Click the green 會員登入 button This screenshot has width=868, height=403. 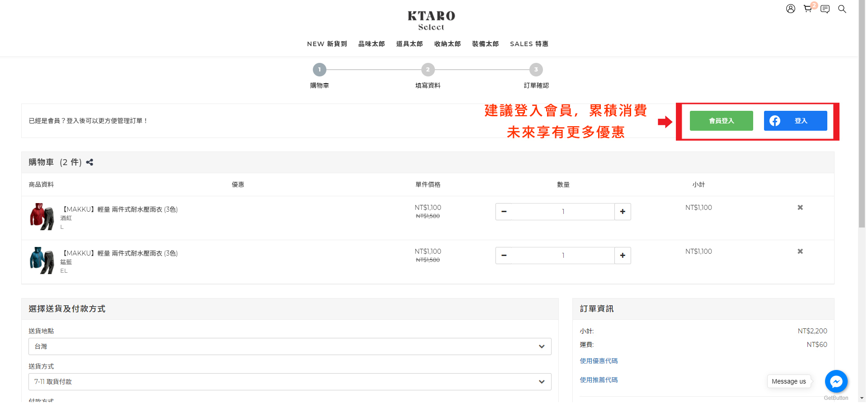click(x=721, y=121)
